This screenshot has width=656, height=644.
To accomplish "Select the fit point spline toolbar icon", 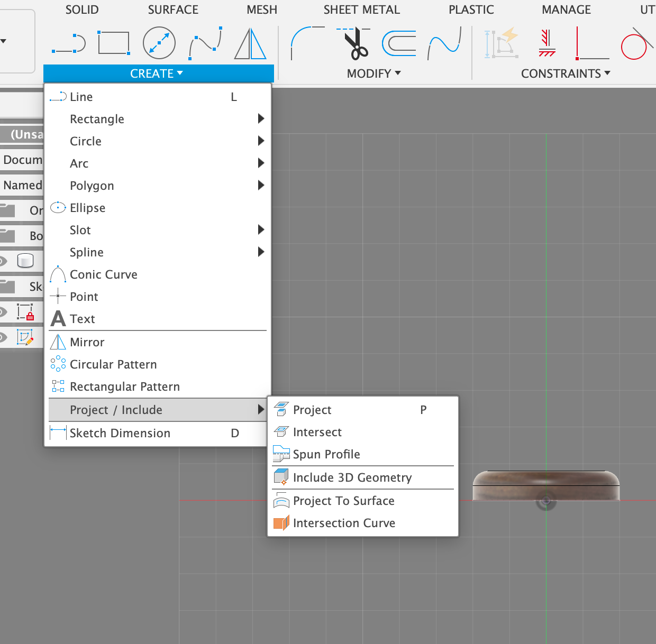I will pos(205,43).
